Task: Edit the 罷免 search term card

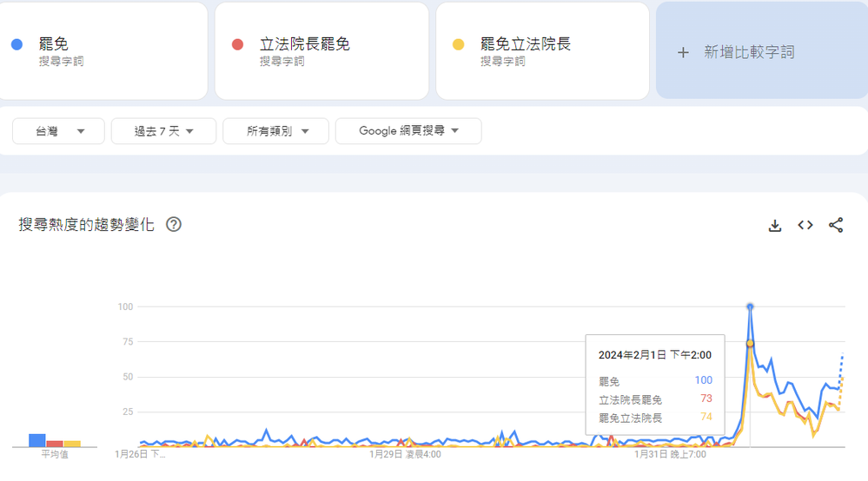Action: (103, 51)
